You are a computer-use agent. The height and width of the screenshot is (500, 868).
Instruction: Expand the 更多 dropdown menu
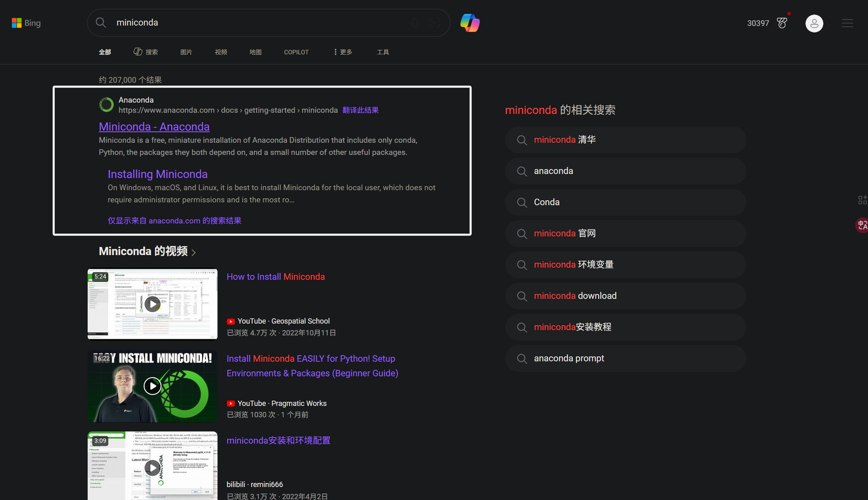(x=343, y=52)
